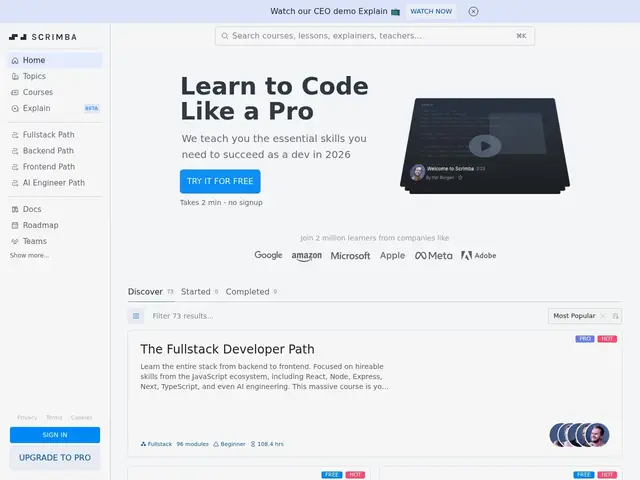Click the Fullstack Path icon

(15, 135)
